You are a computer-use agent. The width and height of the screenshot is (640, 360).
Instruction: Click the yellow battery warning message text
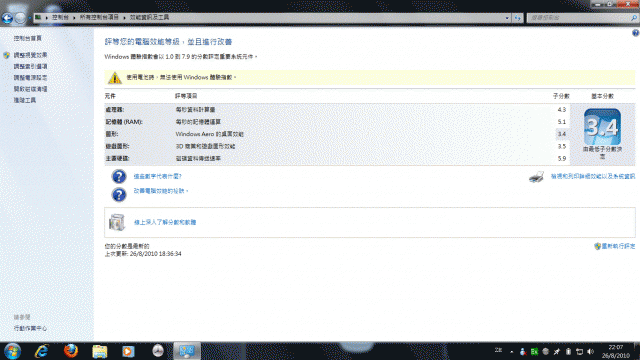point(181,78)
